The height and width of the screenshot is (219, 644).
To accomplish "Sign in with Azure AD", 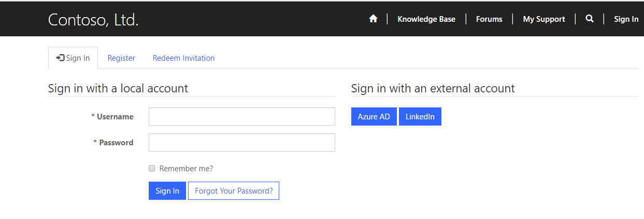I will point(374,116).
